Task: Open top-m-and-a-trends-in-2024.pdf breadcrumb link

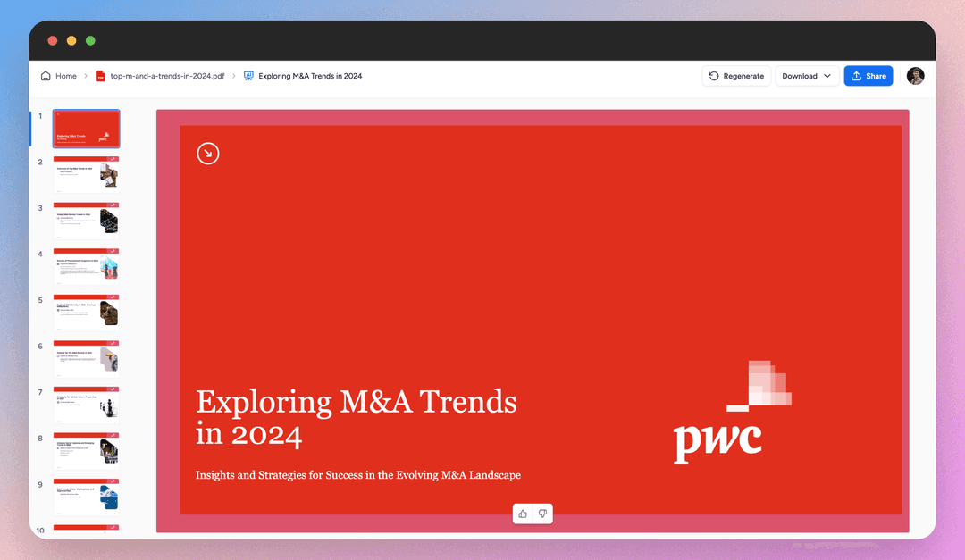Action: click(x=167, y=76)
